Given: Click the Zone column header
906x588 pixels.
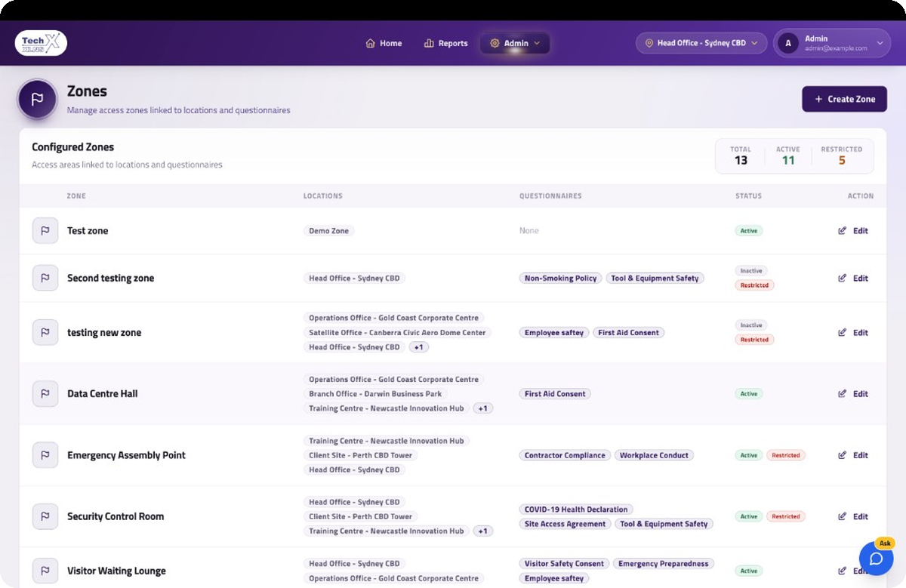Looking at the screenshot, I should coord(76,196).
